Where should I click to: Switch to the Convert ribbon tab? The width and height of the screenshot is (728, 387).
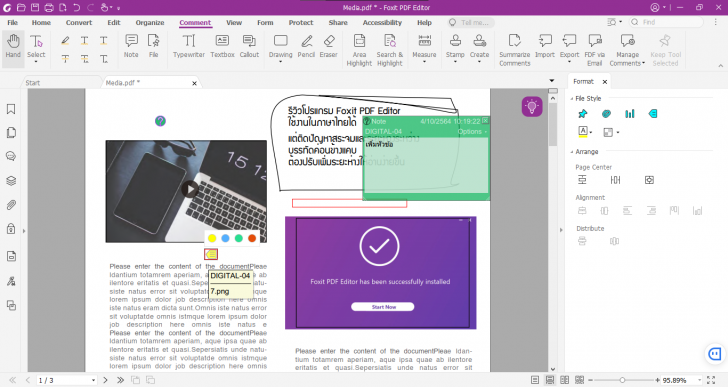[79, 22]
